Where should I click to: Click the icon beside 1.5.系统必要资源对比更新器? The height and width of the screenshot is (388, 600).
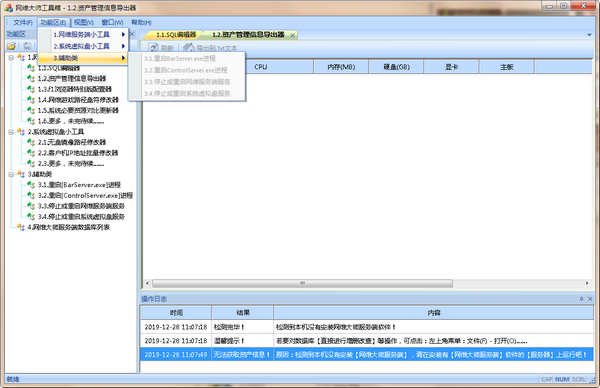31,110
